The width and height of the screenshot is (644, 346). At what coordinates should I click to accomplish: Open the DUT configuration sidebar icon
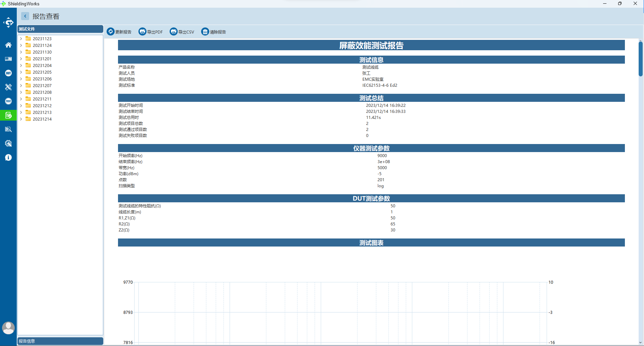click(8, 73)
